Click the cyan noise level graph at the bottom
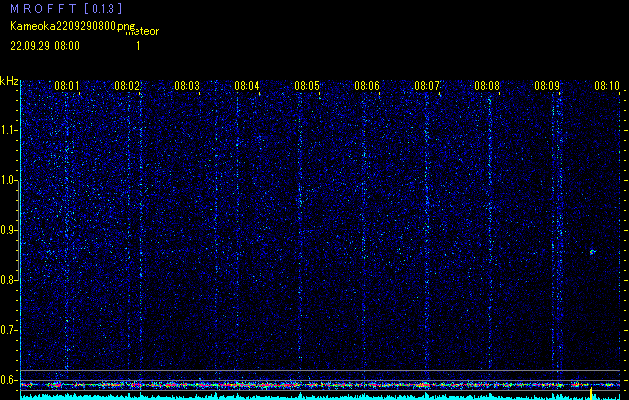Viewport: 629px width, 400px height. [320, 396]
